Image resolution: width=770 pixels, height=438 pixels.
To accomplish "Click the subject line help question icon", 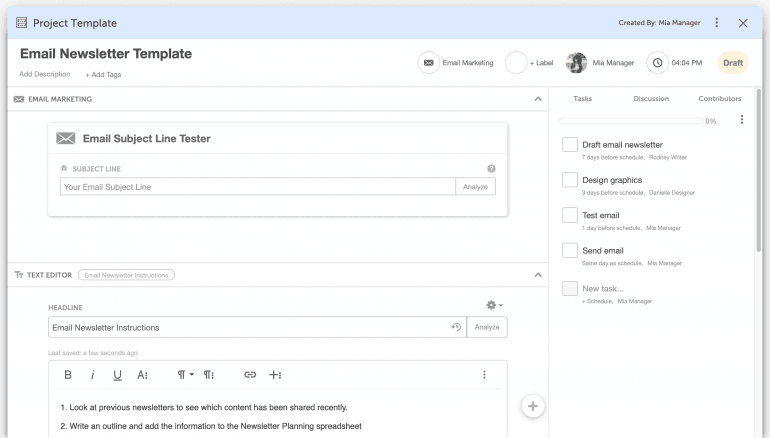I will click(491, 169).
